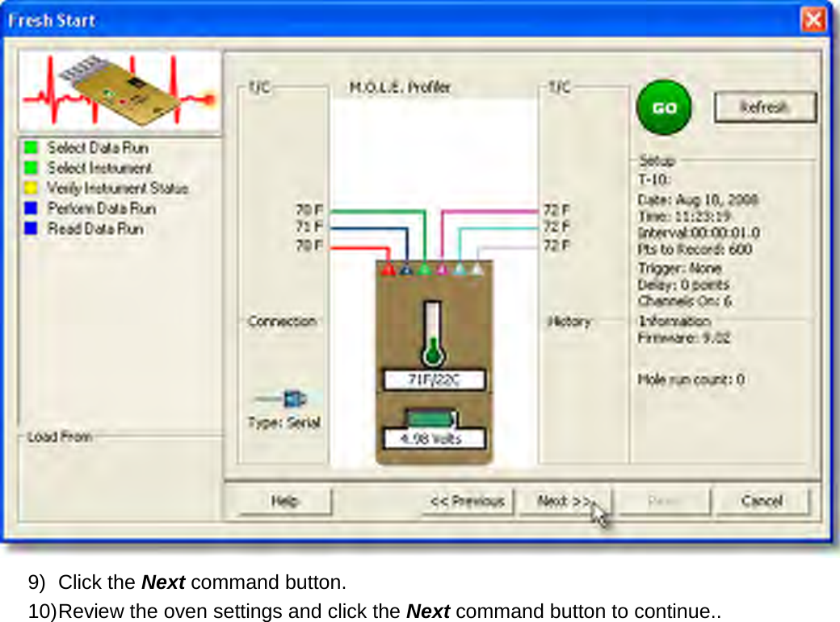Click the 'Delay: 0 points' text
Image resolution: width=840 pixels, height=622 pixels.
coord(683,284)
